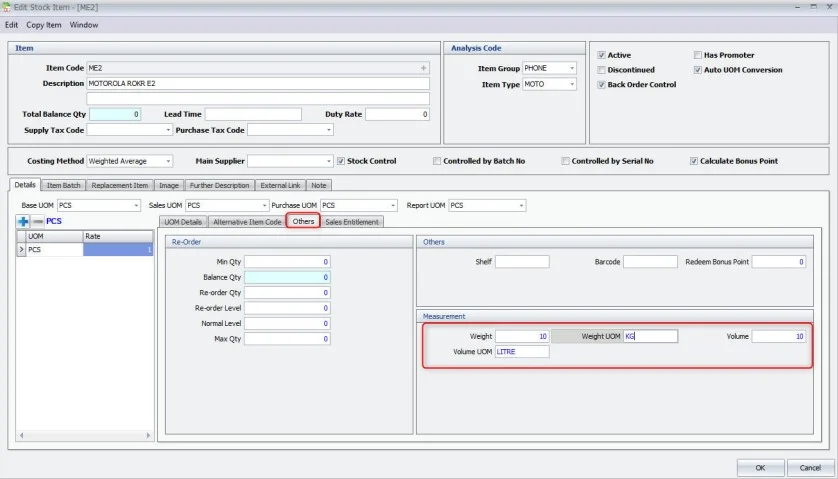Disable Calculate Bonus Point option
Screen dimensions: 838x479
(x=694, y=161)
